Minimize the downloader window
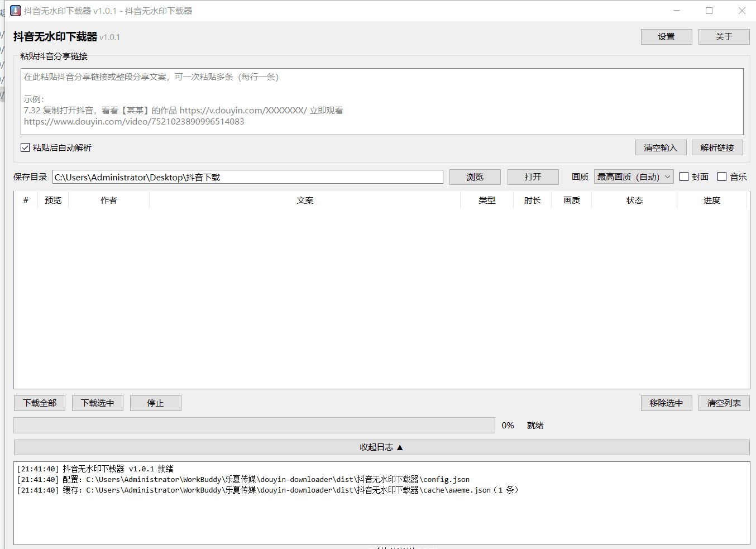756x549 pixels. point(677,11)
